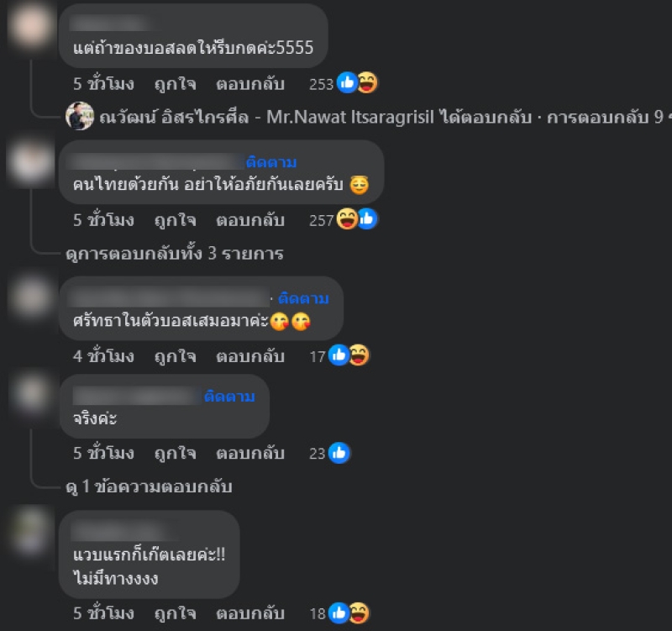Click the haha reaction icon next to 18
The width and height of the screenshot is (672, 631).
[359, 613]
